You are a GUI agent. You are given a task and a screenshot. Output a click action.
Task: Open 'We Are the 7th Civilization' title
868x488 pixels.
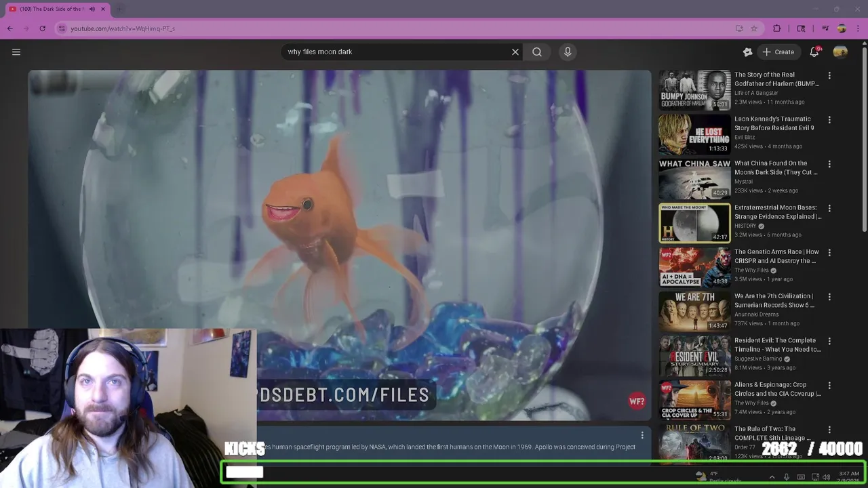pyautogui.click(x=774, y=300)
